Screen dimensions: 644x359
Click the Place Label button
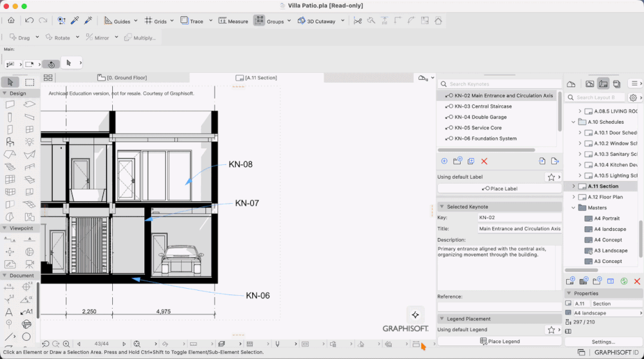[500, 189]
